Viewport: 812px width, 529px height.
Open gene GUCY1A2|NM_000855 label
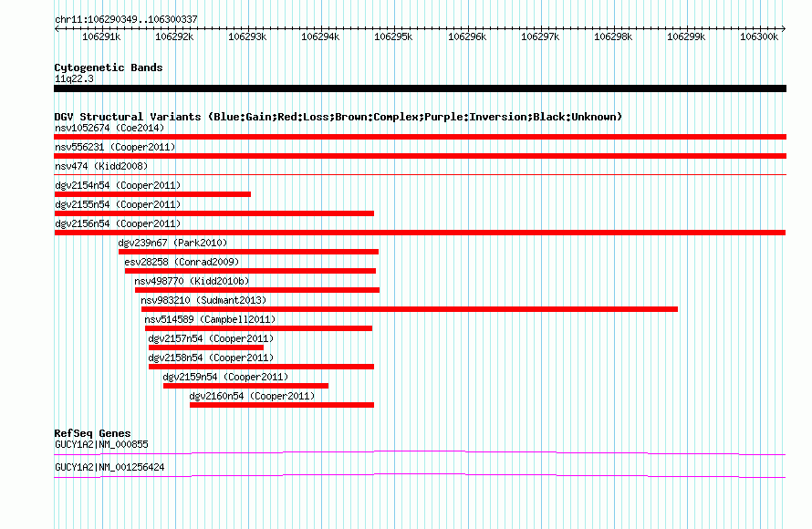click(101, 444)
